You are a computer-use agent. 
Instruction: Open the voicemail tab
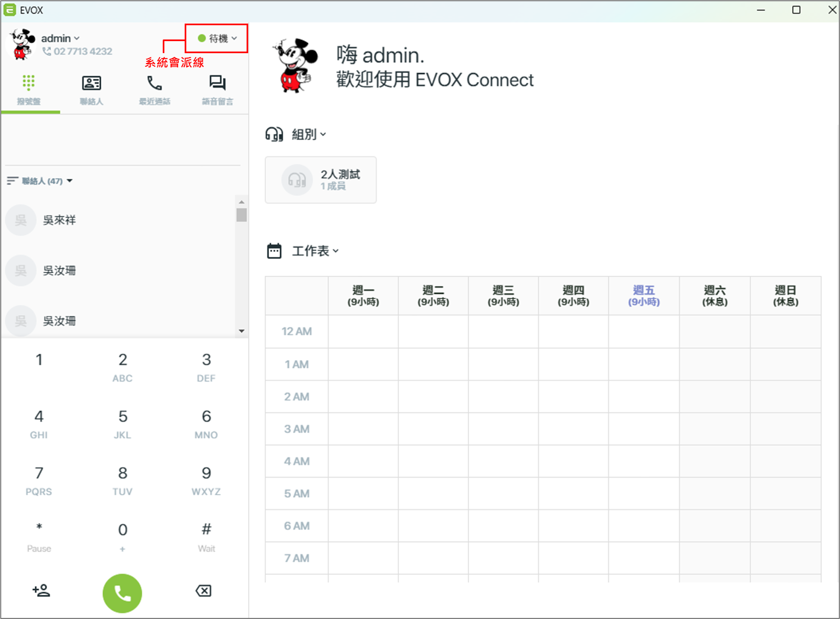click(218, 90)
